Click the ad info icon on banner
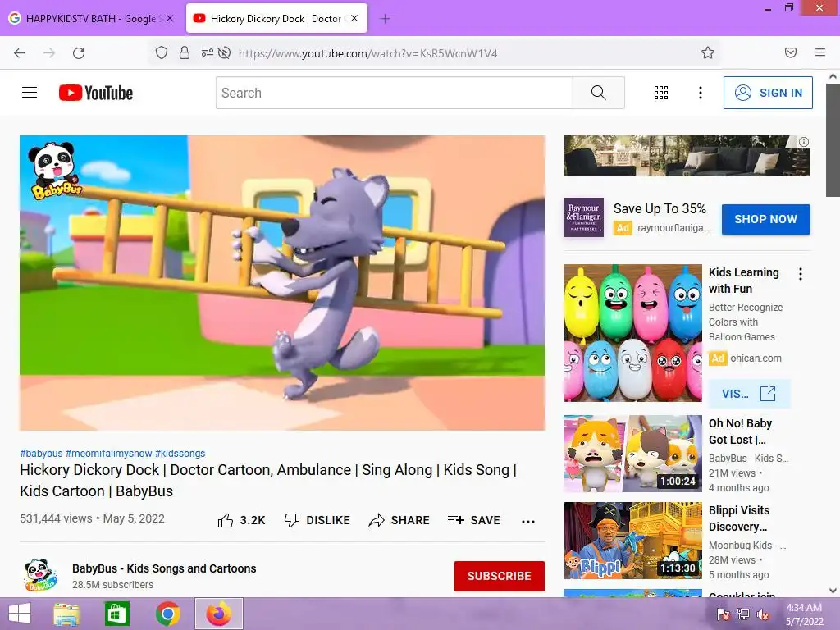The image size is (840, 630). coord(804,142)
